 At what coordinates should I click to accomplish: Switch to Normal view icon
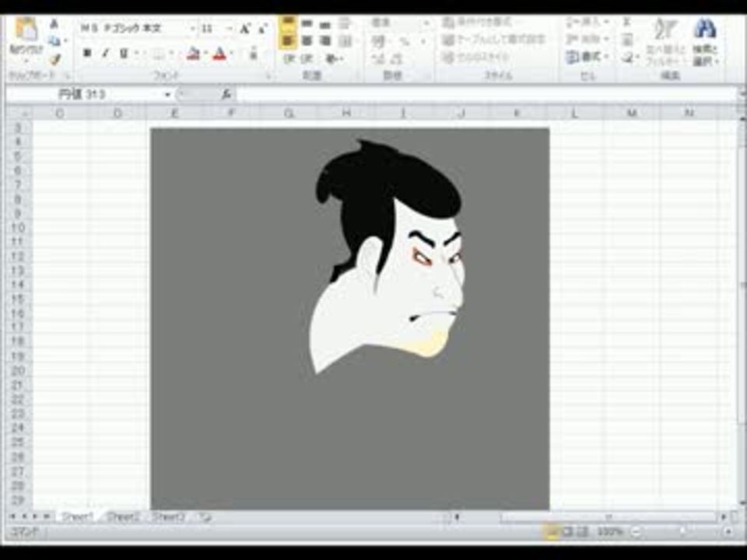[x=552, y=532]
